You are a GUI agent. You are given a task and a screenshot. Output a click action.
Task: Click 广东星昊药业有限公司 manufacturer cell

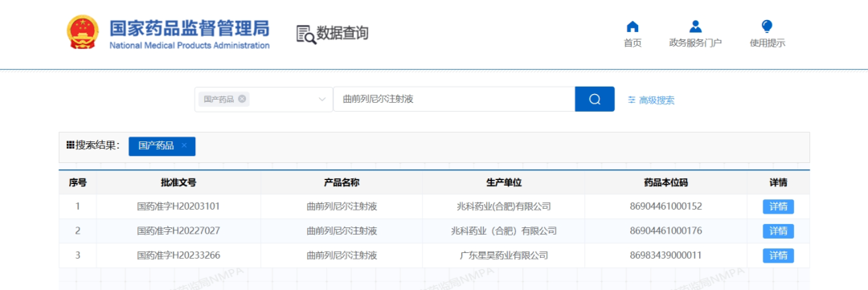[x=504, y=255]
